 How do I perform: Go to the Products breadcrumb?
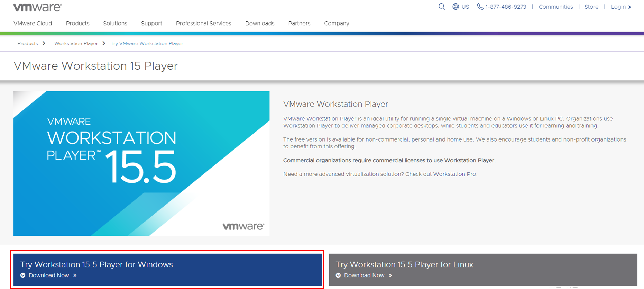click(x=28, y=43)
